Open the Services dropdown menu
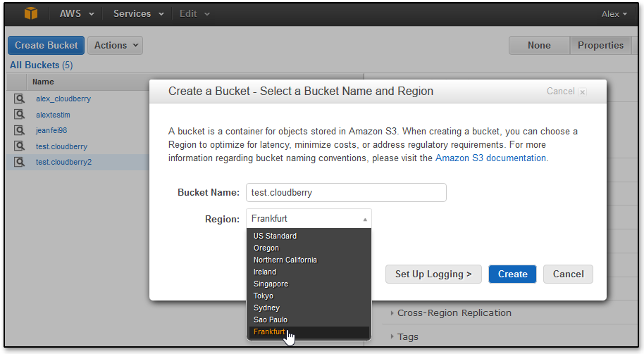644x354 pixels. [x=138, y=14]
